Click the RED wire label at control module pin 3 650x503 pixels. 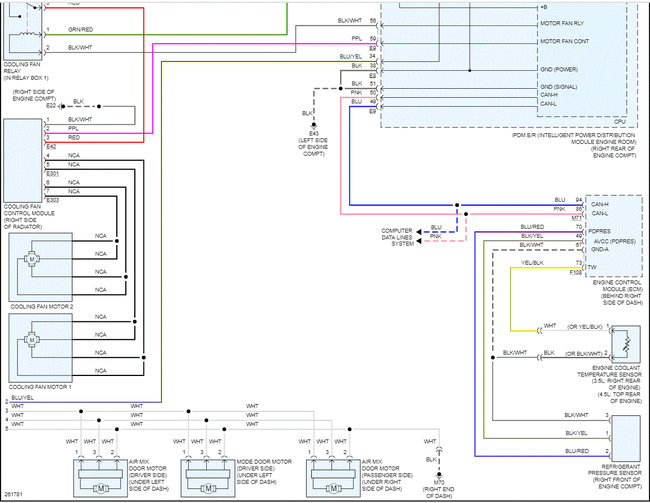click(74, 138)
